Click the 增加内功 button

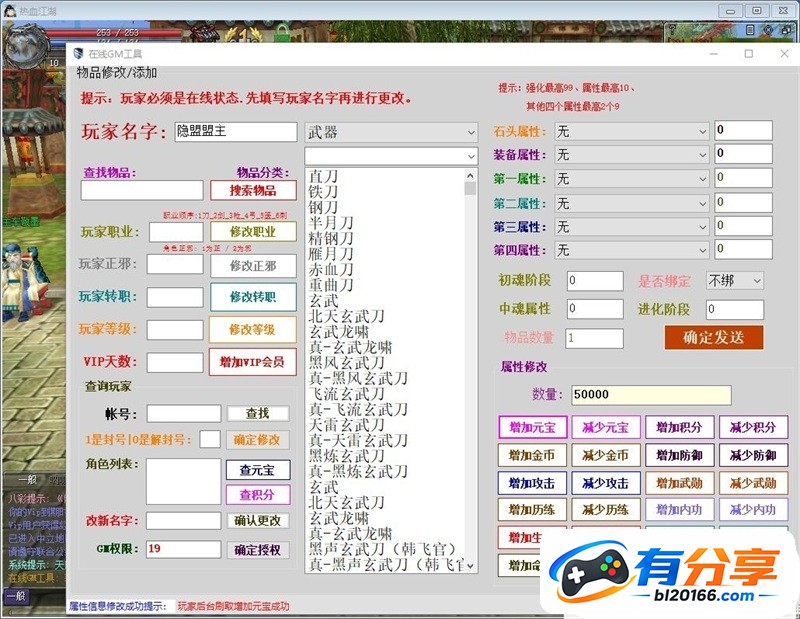point(679,510)
